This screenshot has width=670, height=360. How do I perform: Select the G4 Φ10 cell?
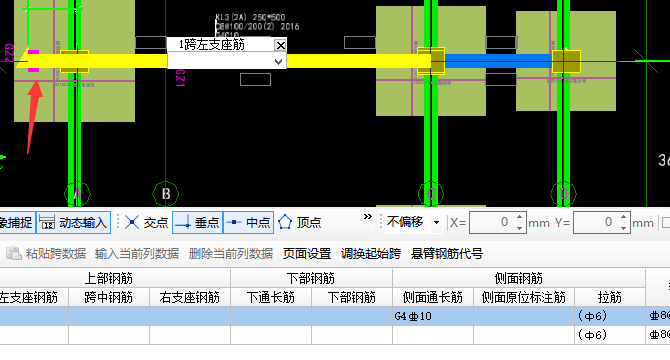tap(433, 316)
